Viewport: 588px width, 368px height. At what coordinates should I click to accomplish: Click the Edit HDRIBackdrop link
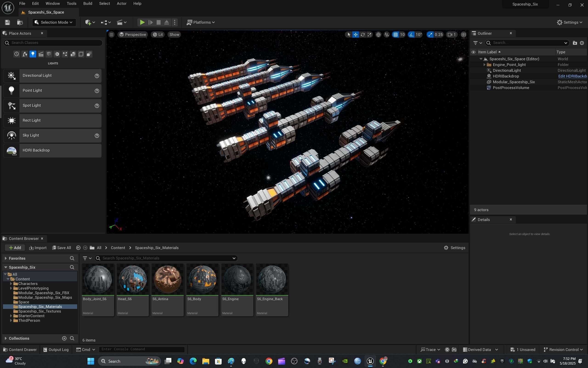(x=572, y=76)
